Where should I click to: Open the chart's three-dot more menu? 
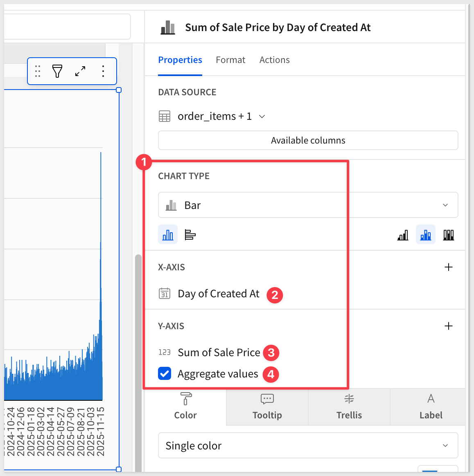103,71
